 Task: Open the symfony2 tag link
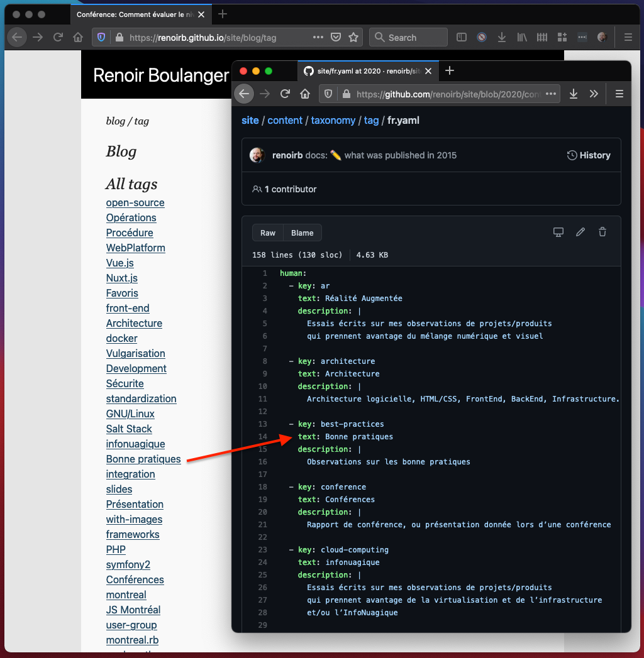(x=128, y=565)
